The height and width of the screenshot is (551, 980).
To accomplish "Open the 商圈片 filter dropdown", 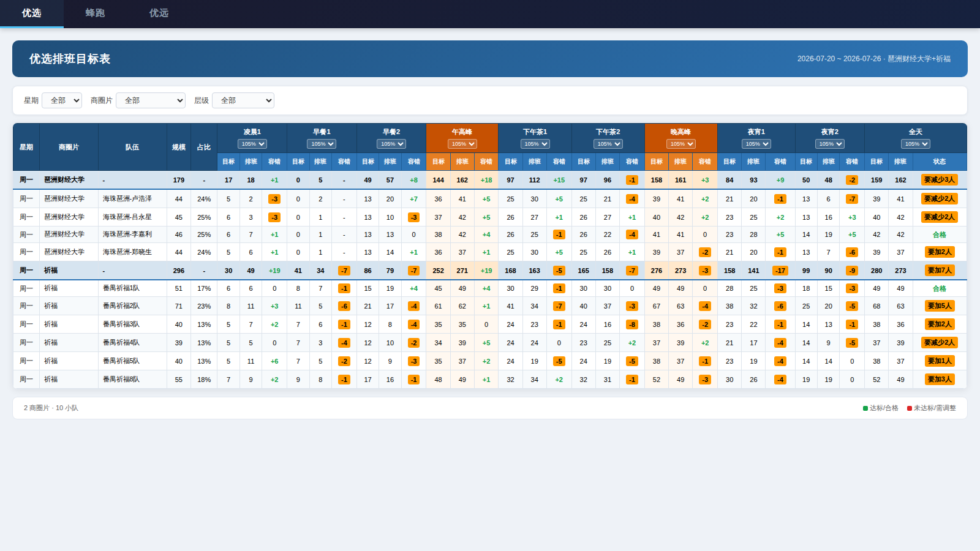I will (x=151, y=100).
